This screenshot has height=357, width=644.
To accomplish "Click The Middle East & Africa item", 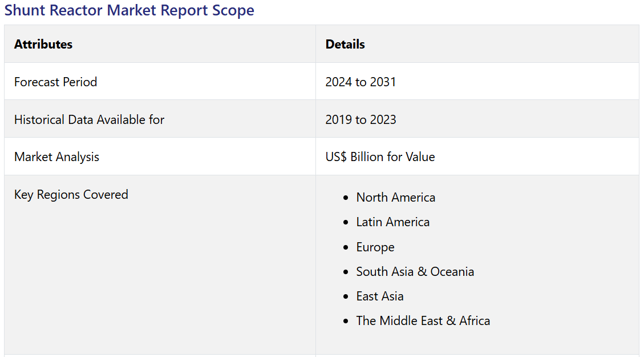I will [x=423, y=320].
